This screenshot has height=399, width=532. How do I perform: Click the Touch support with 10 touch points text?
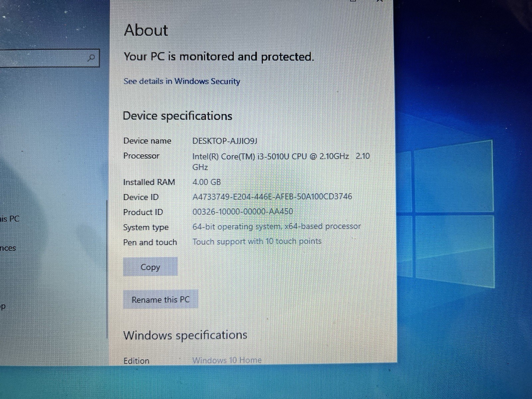(257, 241)
